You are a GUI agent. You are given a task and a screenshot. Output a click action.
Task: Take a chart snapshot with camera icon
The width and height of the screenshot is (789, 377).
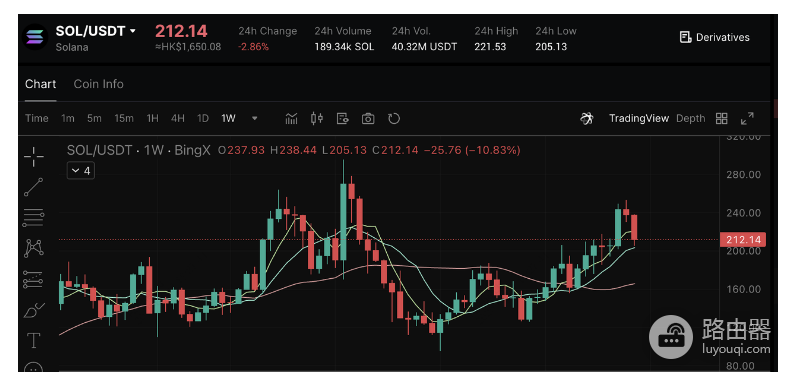(368, 119)
